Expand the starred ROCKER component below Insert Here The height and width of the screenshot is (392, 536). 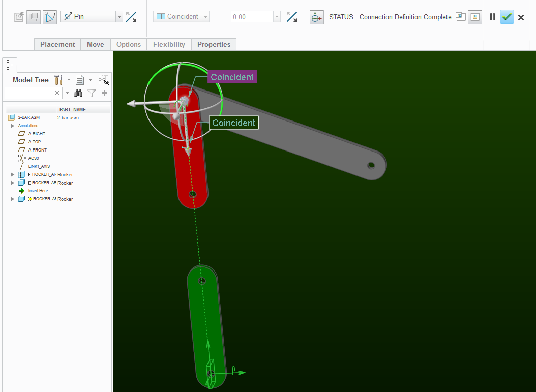(13, 199)
